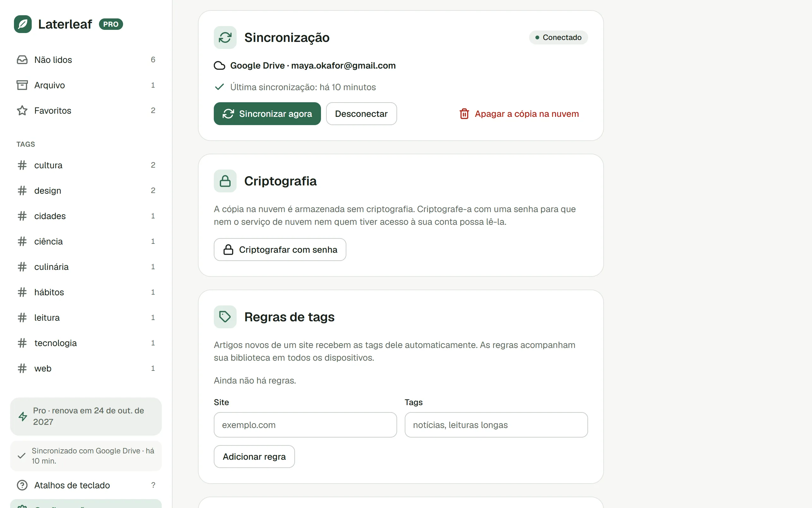Click the Última sincronização: há 10 minutos text
Image resolution: width=812 pixels, height=508 pixels.
[303, 87]
